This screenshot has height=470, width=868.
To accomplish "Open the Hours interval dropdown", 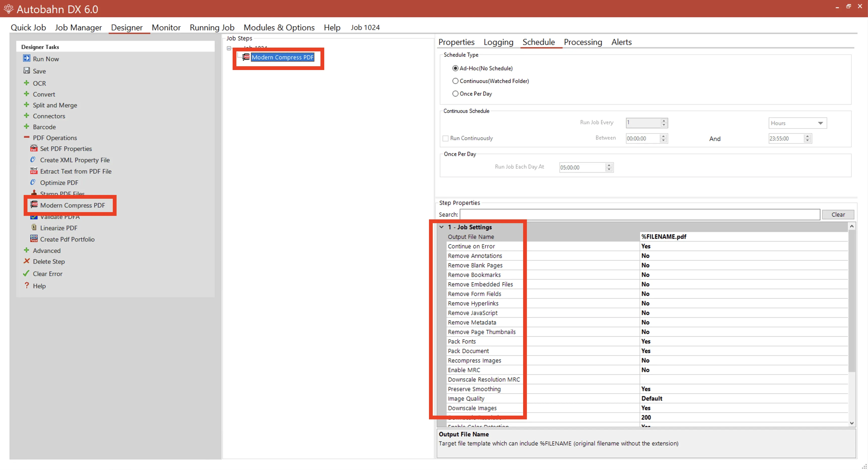I will [798, 123].
